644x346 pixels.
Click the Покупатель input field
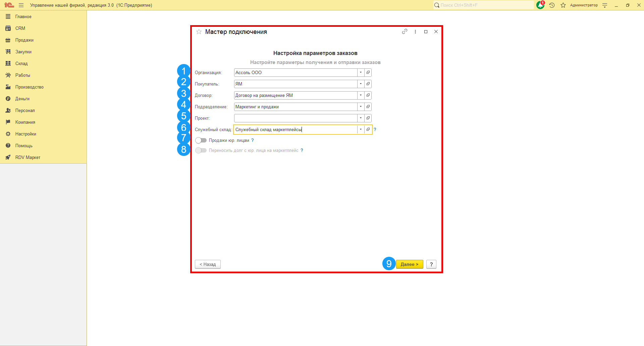pyautogui.click(x=296, y=84)
